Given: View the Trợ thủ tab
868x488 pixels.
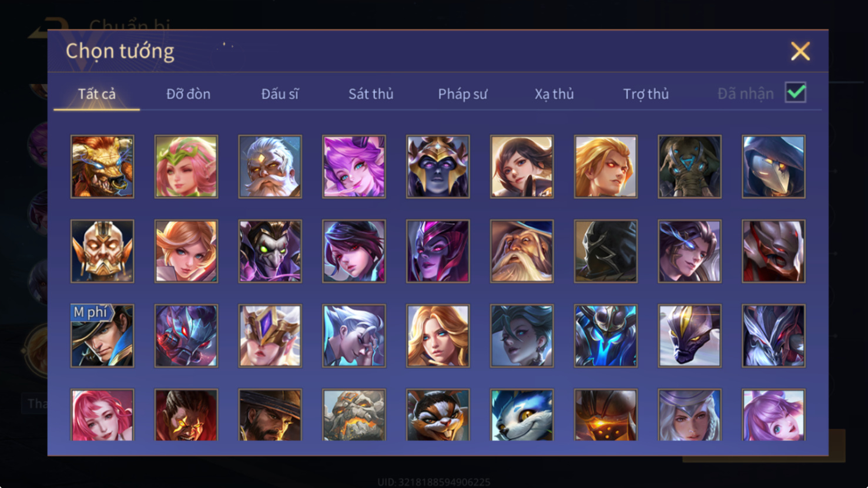Looking at the screenshot, I should [x=646, y=94].
